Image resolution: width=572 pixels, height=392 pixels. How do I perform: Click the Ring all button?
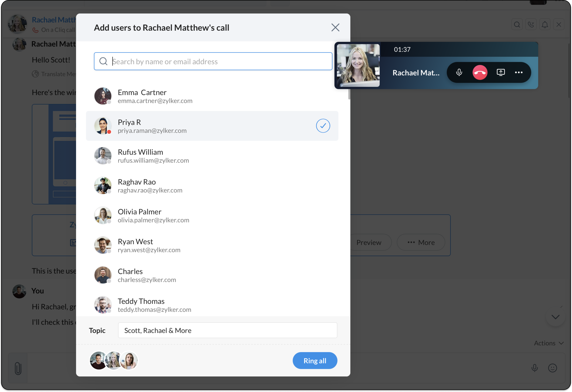(315, 361)
